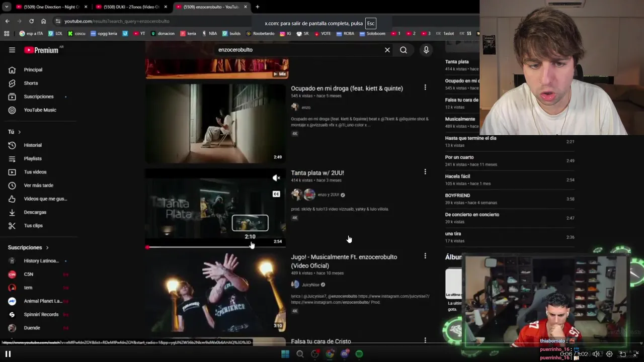644x362 pixels.
Task: Unmute the Tanta plata inline preview
Action: (x=276, y=178)
